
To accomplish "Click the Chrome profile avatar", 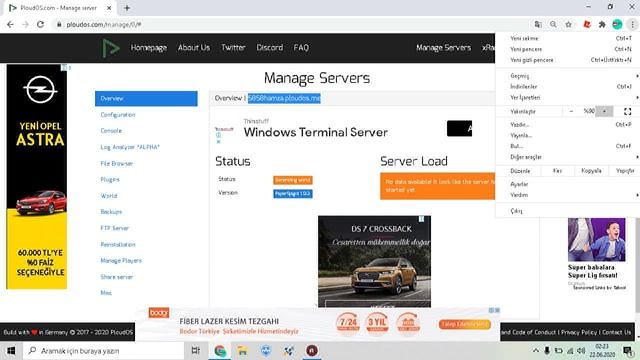I will (x=617, y=24).
